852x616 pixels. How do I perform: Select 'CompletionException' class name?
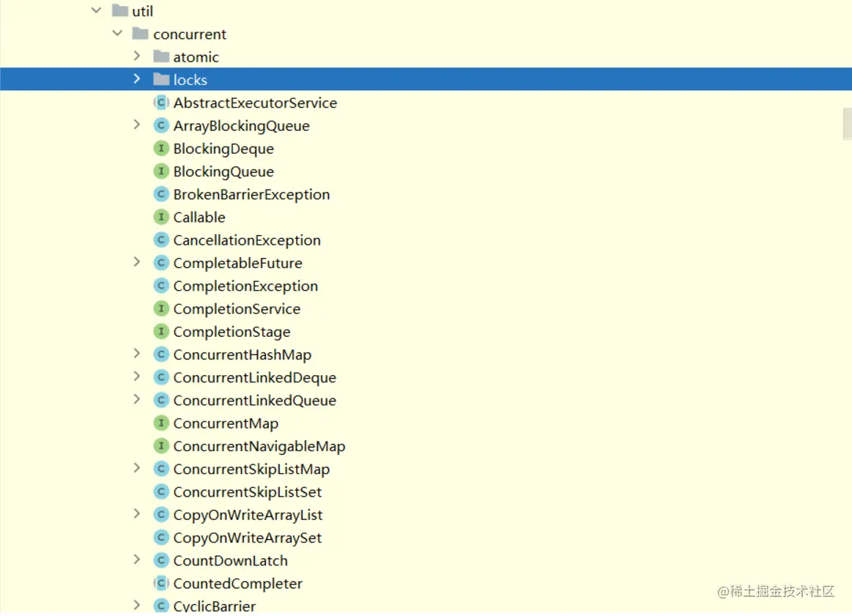point(245,286)
